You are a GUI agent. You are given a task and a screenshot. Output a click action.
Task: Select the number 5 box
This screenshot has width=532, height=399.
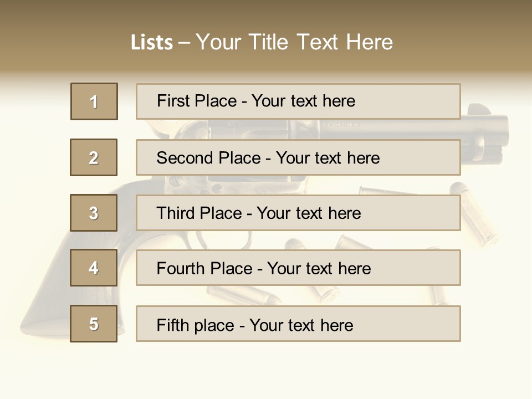pos(94,323)
